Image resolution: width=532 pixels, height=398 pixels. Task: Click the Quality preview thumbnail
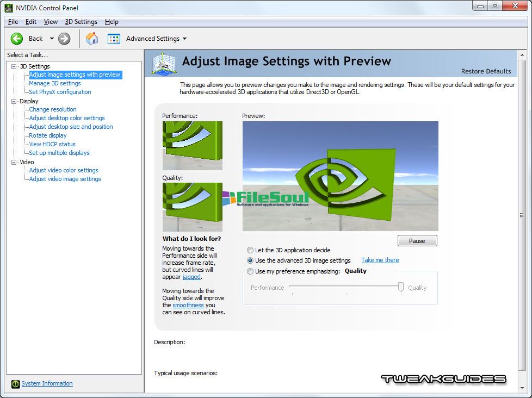(193, 207)
